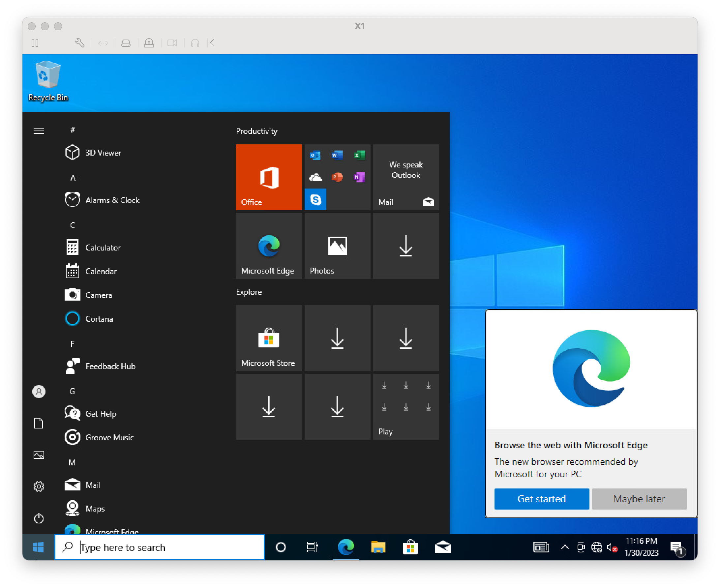This screenshot has height=588, width=720.
Task: Select Explore category in Start Menu
Action: pyautogui.click(x=249, y=292)
